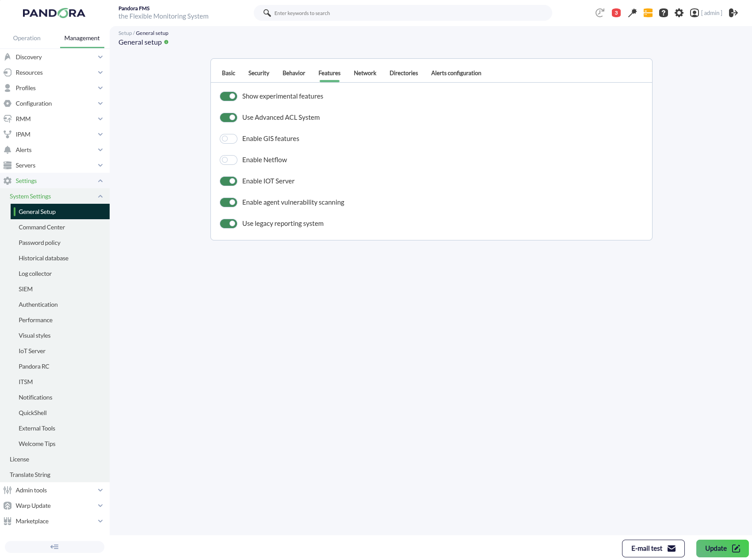
Task: Switch to the Basic tab
Action: [229, 73]
